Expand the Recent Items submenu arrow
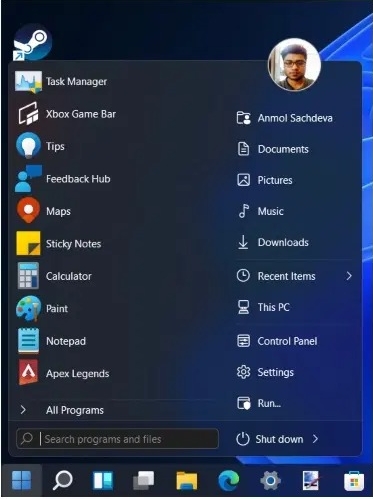Viewport: 373px width, 499px height. tap(349, 276)
